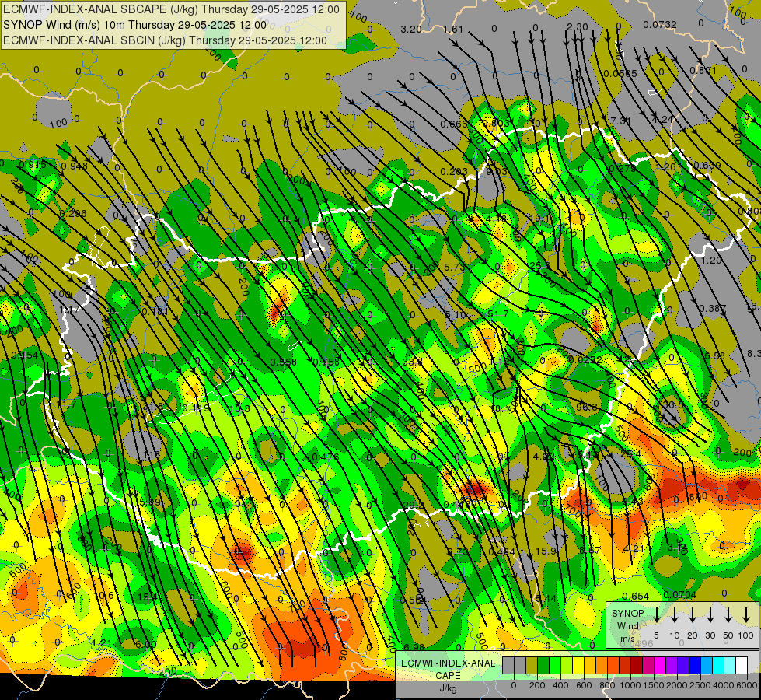The image size is (761, 700).
Task: Click the 0.558 station value
Action: [284, 362]
